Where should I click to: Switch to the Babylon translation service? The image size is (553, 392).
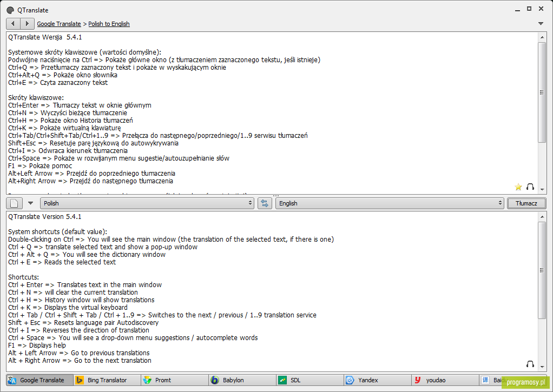point(242,380)
